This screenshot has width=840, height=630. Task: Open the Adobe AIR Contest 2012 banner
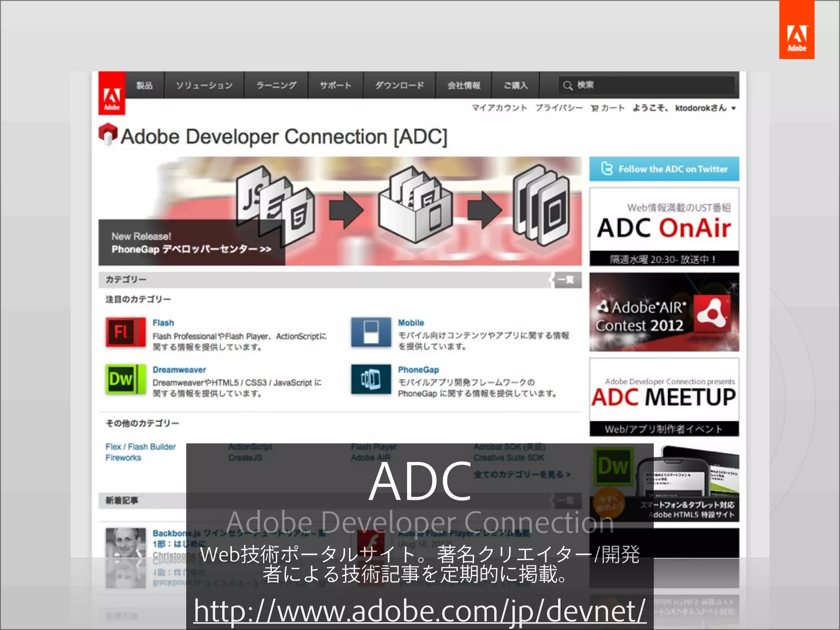664,312
